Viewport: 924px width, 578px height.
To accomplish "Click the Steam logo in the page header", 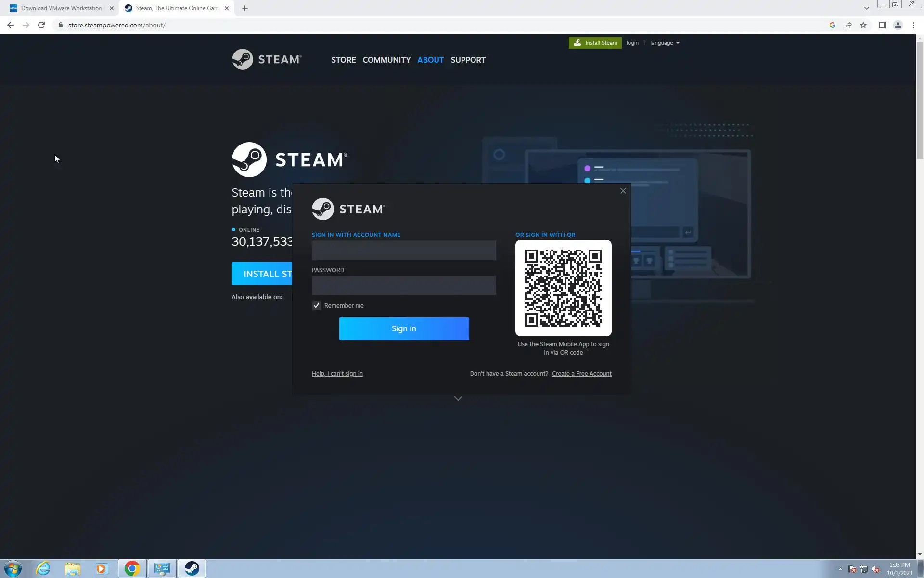I will pos(267,60).
